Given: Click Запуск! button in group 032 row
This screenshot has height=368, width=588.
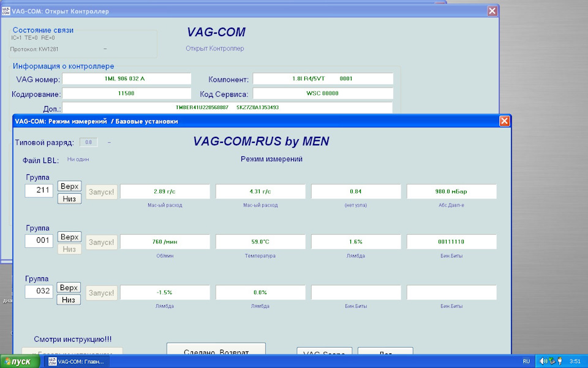Looking at the screenshot, I should 101,293.
